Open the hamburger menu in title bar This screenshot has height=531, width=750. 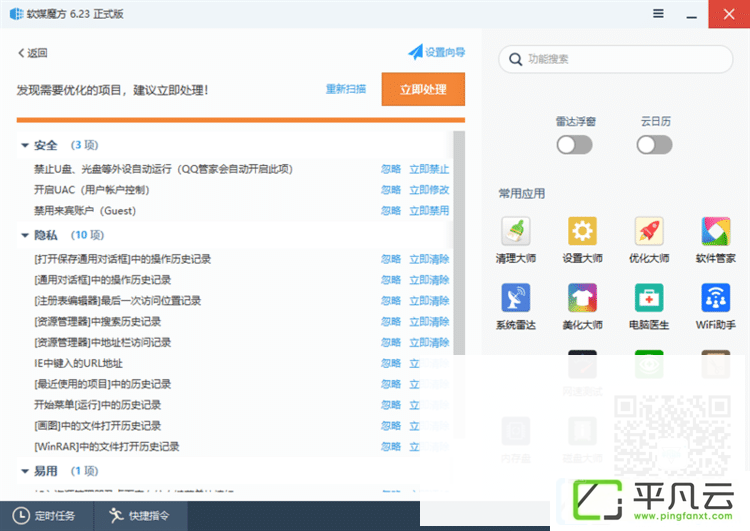[x=658, y=13]
